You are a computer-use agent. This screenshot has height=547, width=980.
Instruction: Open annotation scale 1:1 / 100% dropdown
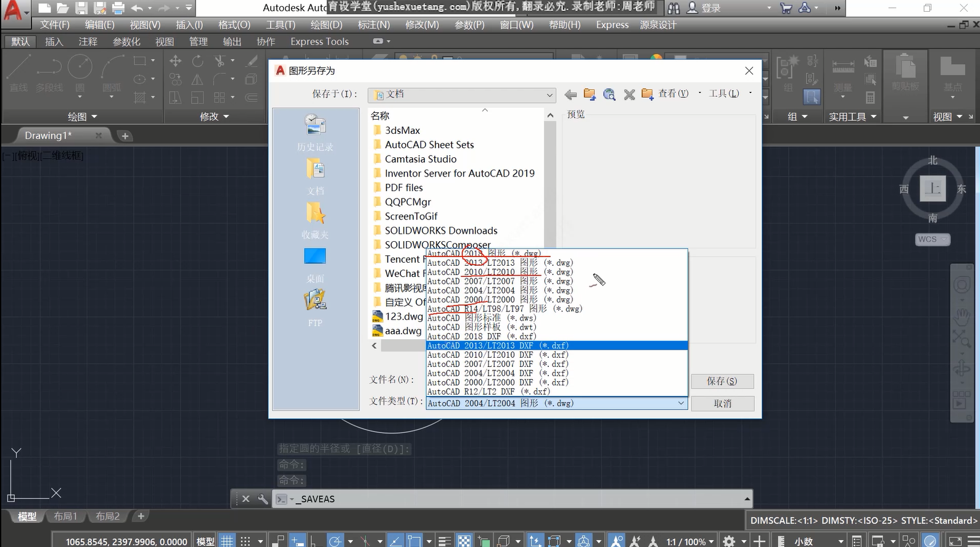coord(690,541)
